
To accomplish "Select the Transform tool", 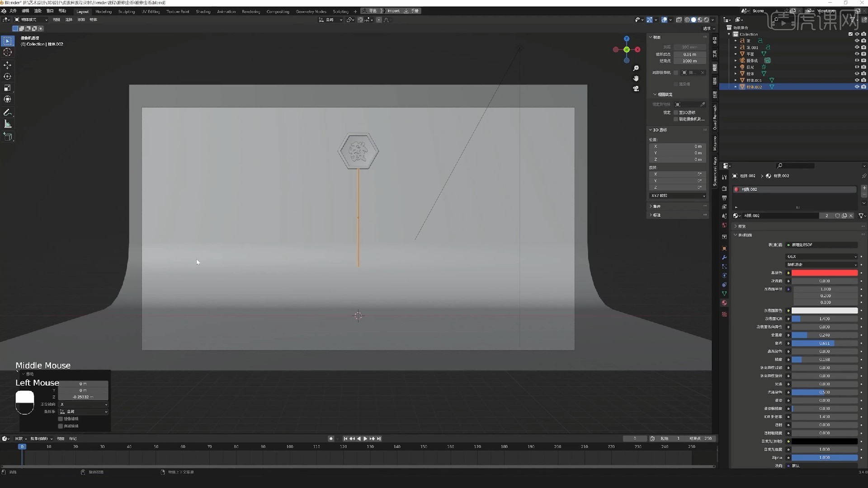I will pos(8,99).
